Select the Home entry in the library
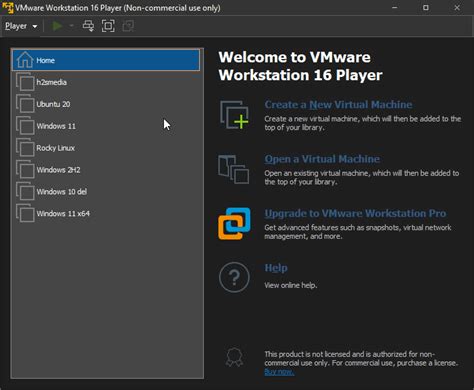This screenshot has height=390, width=474. pos(106,60)
